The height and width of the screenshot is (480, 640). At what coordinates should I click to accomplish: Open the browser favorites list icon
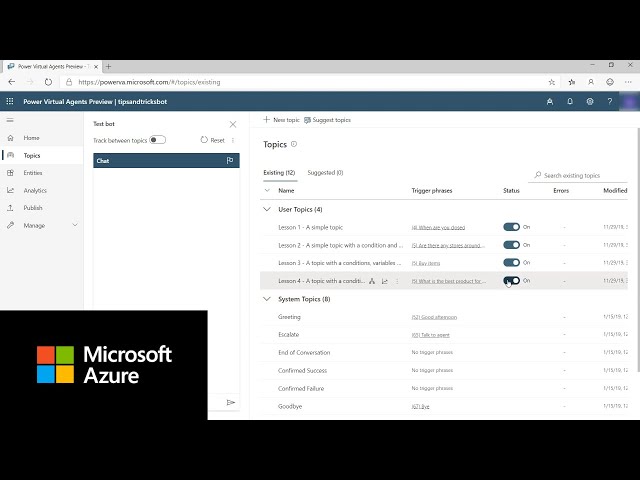click(571, 82)
